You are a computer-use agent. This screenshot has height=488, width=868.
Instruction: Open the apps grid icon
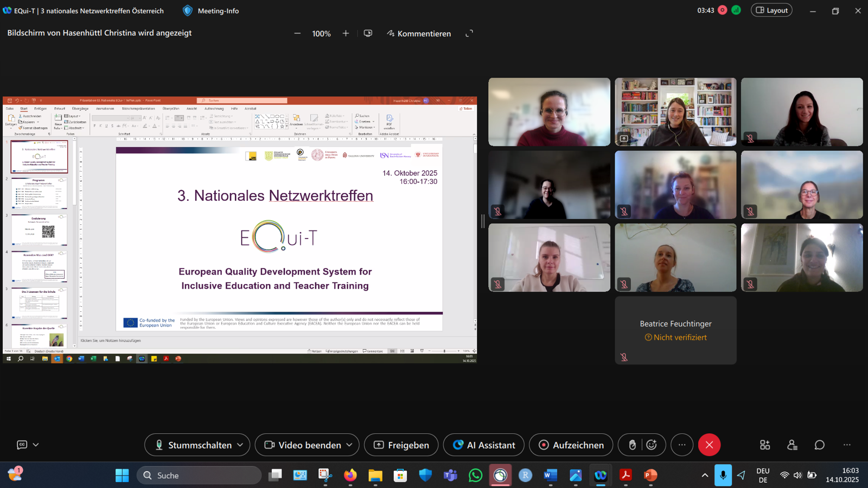coord(765,445)
